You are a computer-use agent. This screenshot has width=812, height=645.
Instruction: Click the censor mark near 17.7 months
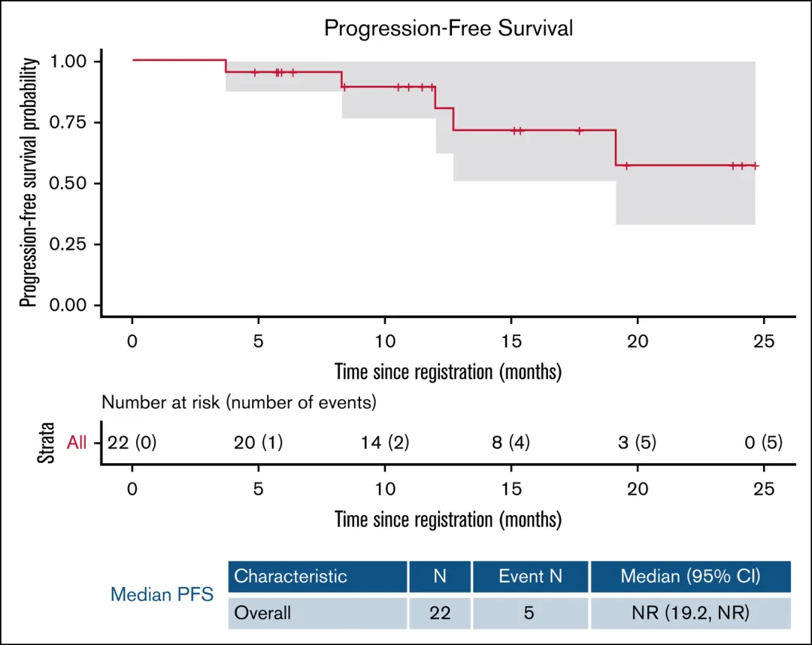[579, 131]
